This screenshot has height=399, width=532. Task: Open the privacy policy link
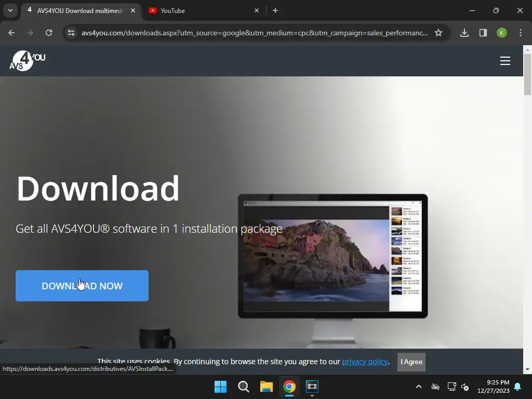pyautogui.click(x=365, y=362)
